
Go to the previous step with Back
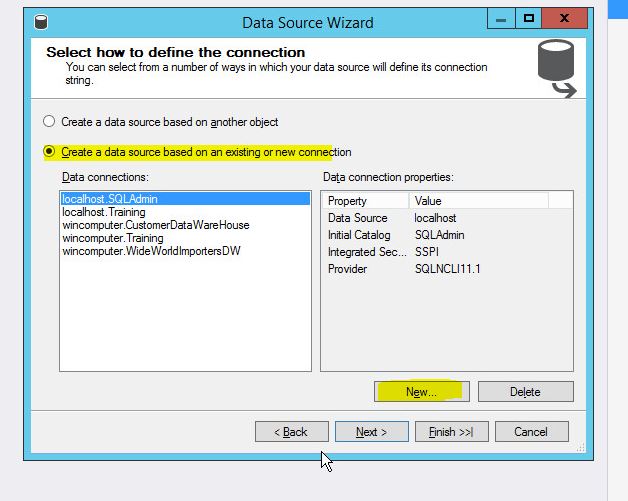point(291,432)
